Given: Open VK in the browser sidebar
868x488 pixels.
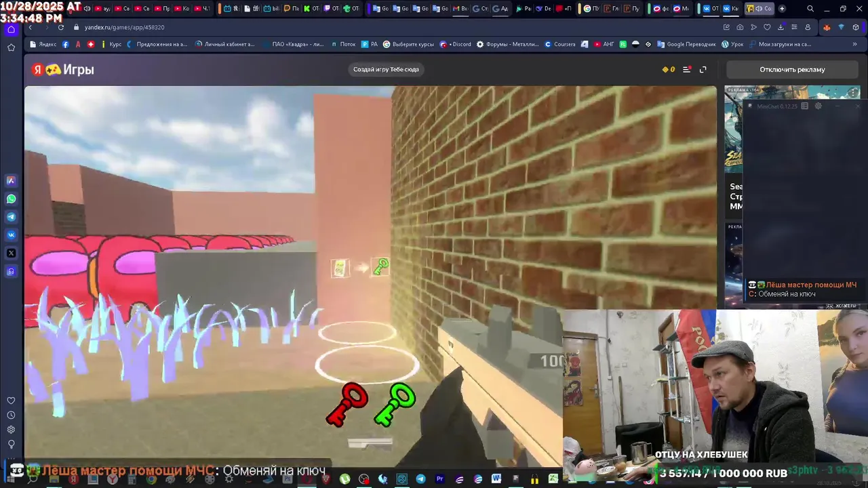Looking at the screenshot, I should [11, 235].
